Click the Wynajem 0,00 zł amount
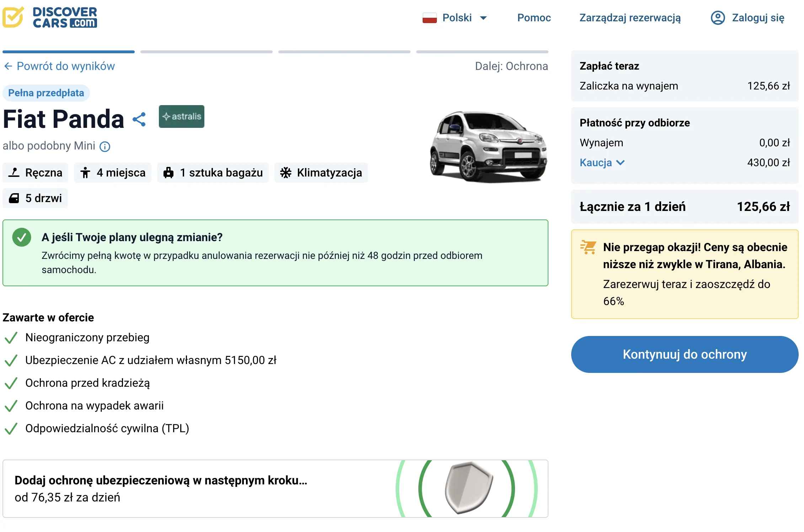This screenshot has height=532, width=804. 774,143
